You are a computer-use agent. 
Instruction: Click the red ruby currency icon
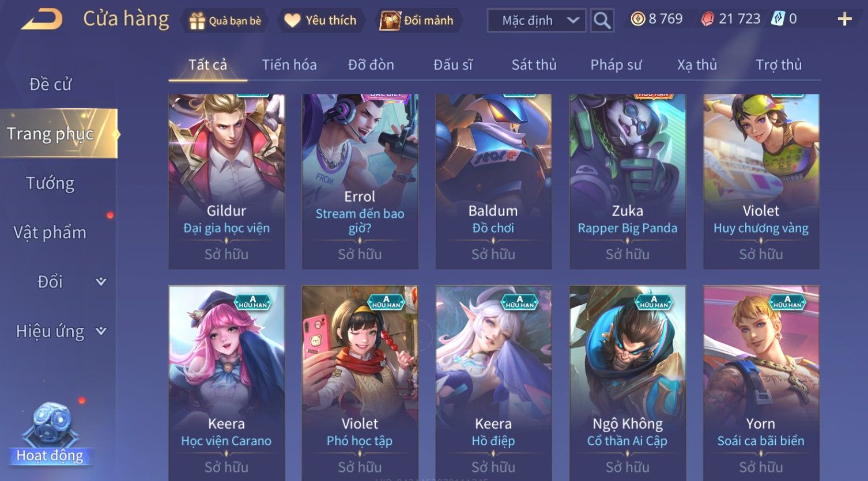coord(707,19)
